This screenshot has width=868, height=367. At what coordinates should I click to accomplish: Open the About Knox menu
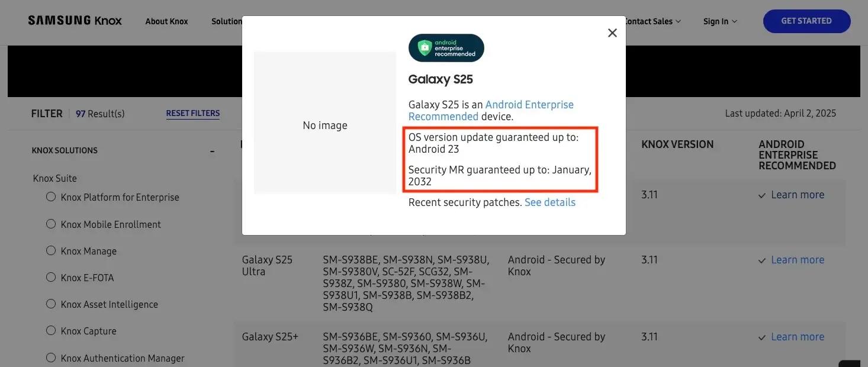166,21
